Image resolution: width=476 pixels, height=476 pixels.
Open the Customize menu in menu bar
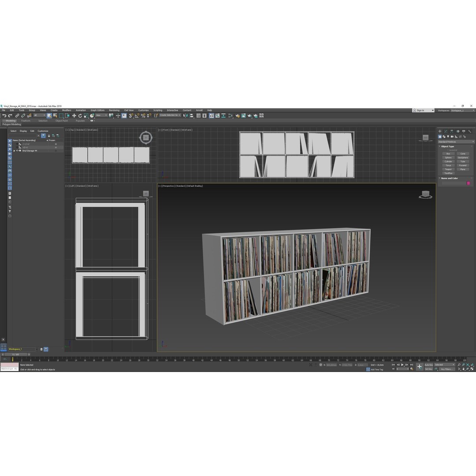(x=143, y=111)
